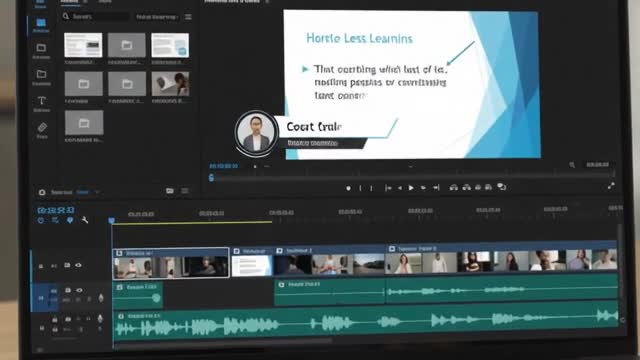This screenshot has width=640, height=360.
Task: Select slide thumbnail with the blue badge
Action: point(170,45)
